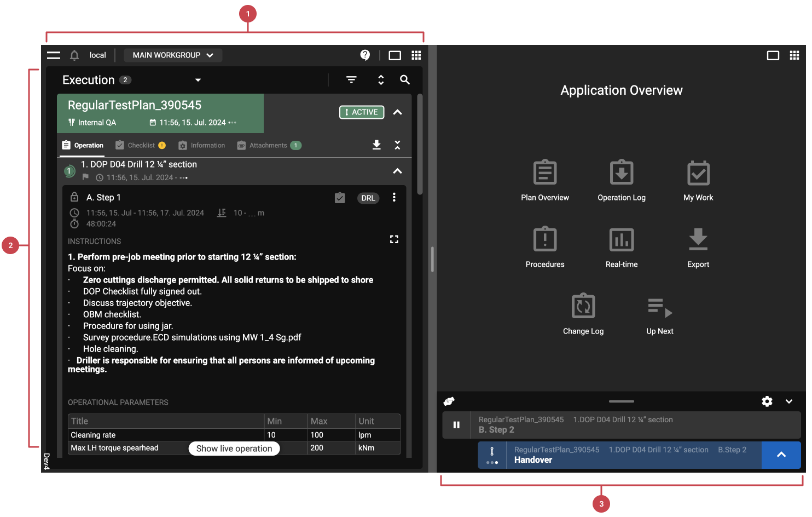Expand the Handover bar with the up chevron
812x517 pixels.
(781, 455)
